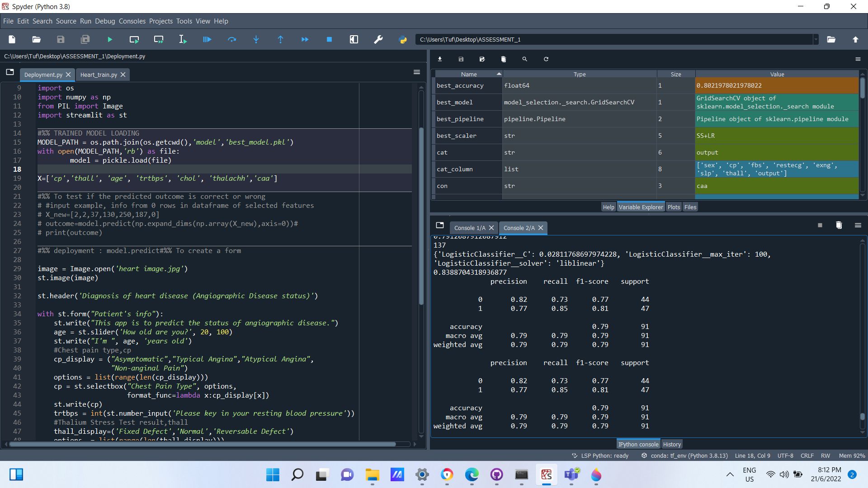Toggle maximize current pane
The width and height of the screenshot is (868, 488).
coord(354,39)
